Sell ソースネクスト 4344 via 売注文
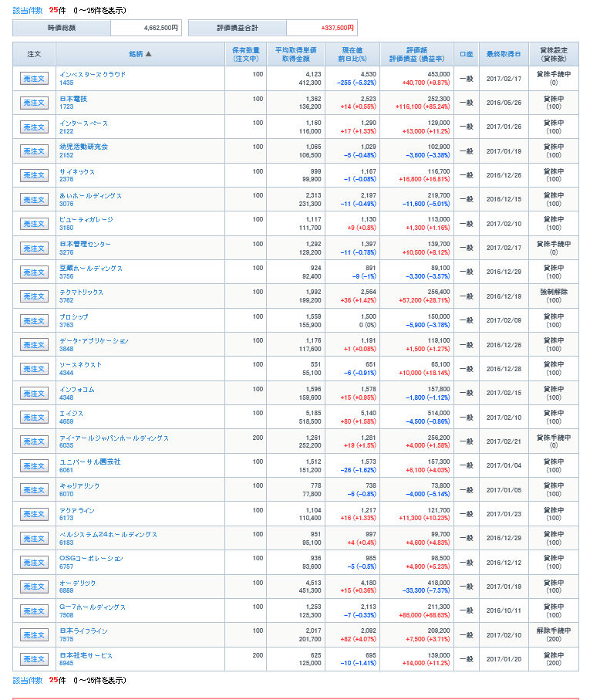600x700 pixels. [x=35, y=369]
